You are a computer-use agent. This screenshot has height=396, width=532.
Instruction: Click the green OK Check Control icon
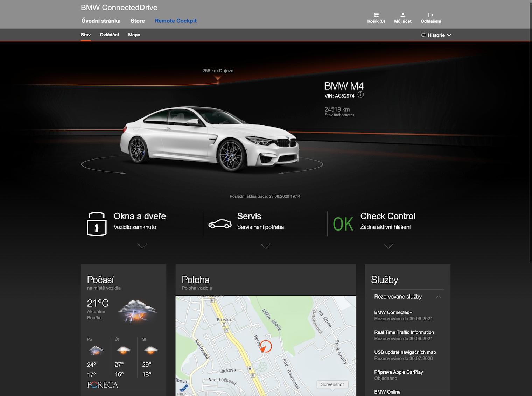click(x=343, y=224)
